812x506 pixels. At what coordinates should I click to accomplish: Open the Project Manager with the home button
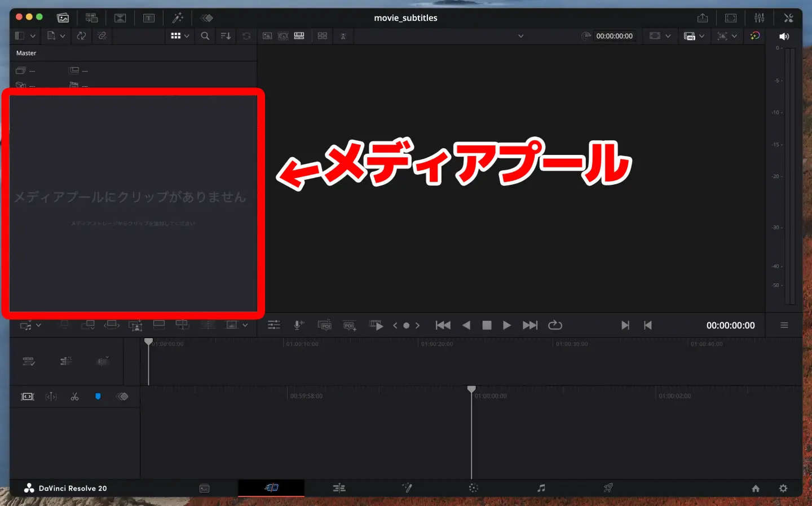(755, 488)
